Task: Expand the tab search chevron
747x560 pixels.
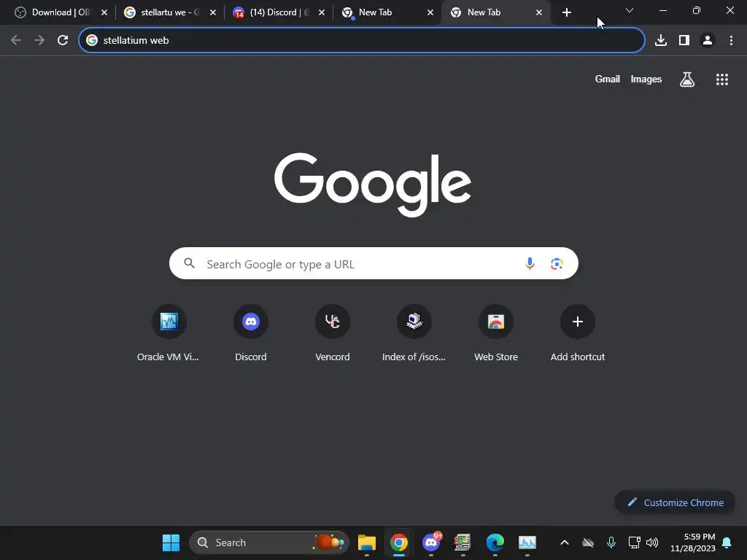Action: click(630, 10)
